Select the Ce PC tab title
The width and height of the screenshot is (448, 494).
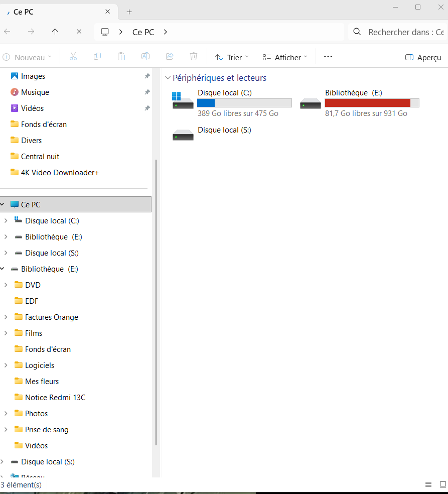tap(23, 12)
